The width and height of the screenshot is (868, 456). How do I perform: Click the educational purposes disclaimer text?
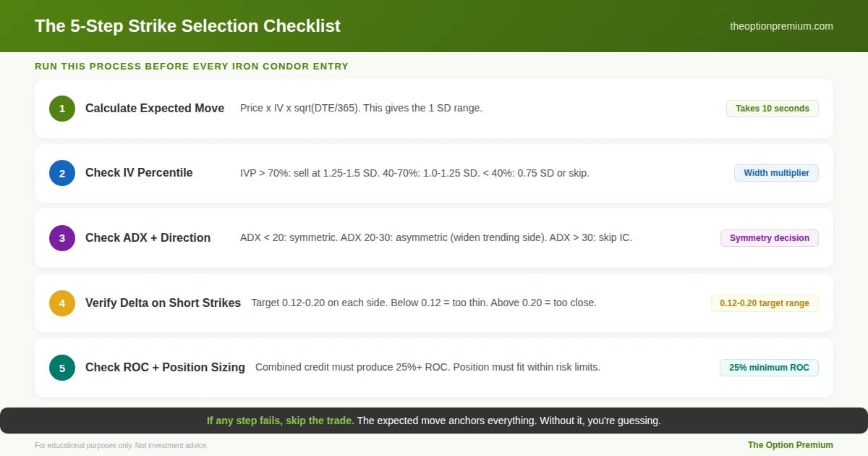122,446
